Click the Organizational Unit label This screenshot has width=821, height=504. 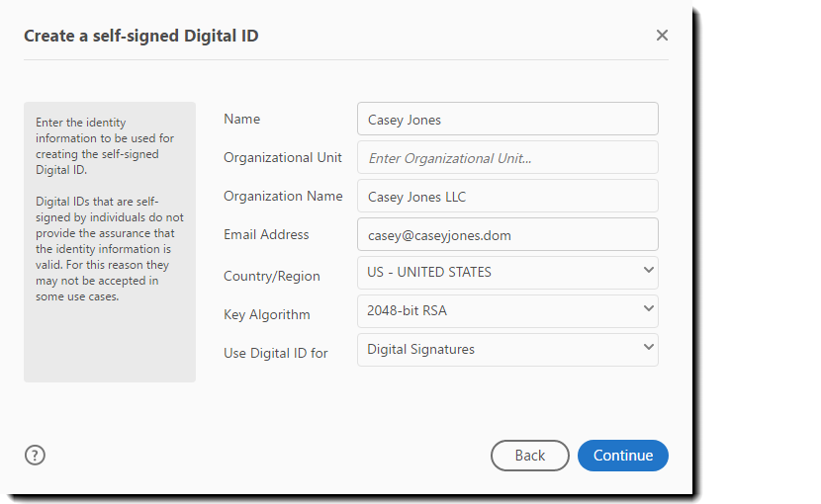pyautogui.click(x=283, y=157)
